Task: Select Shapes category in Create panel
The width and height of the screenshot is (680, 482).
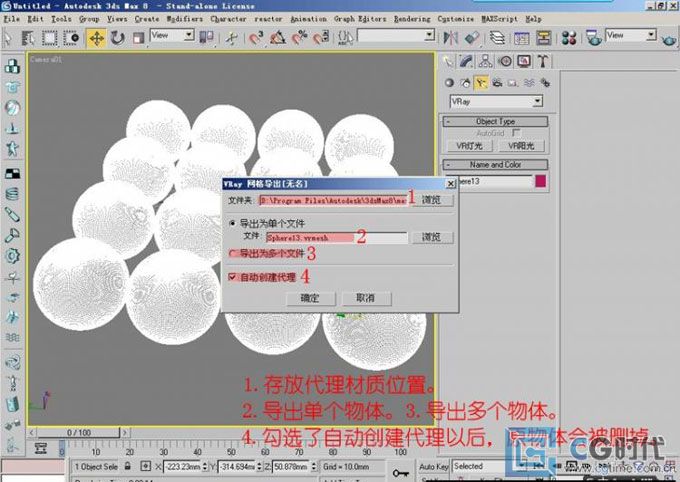Action: (465, 82)
